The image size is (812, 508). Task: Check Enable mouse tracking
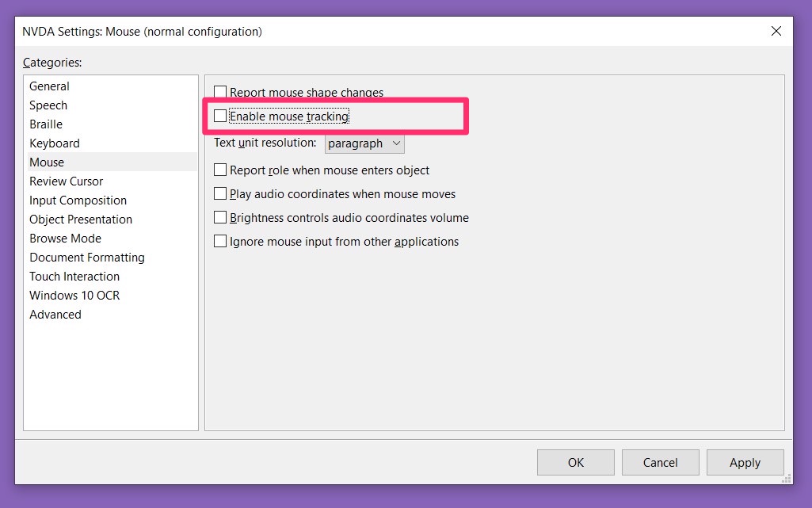tap(220, 116)
